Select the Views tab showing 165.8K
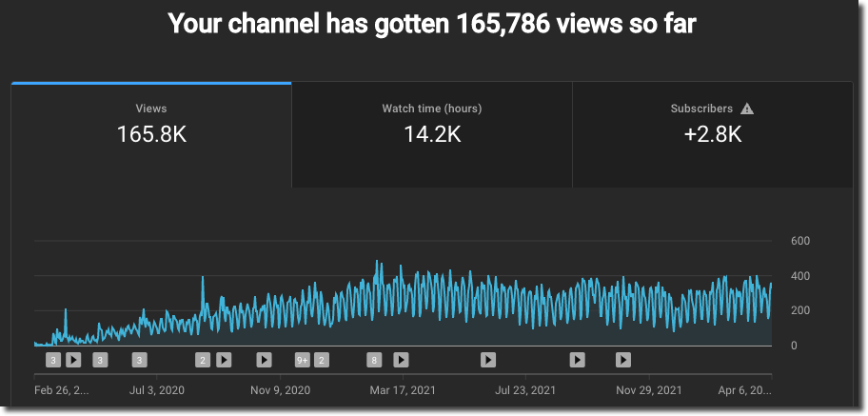Screen dimensions: 868x416 [x=151, y=124]
